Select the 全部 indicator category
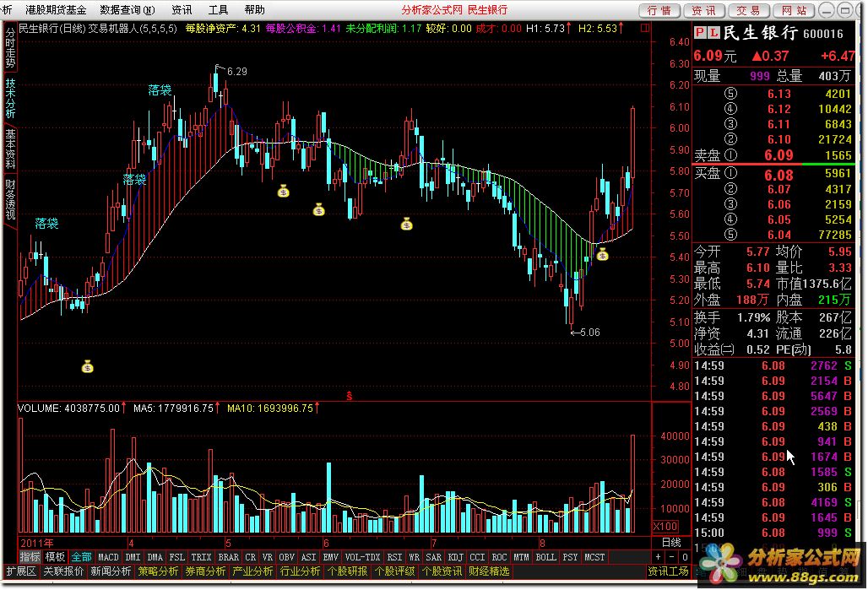 [x=81, y=557]
